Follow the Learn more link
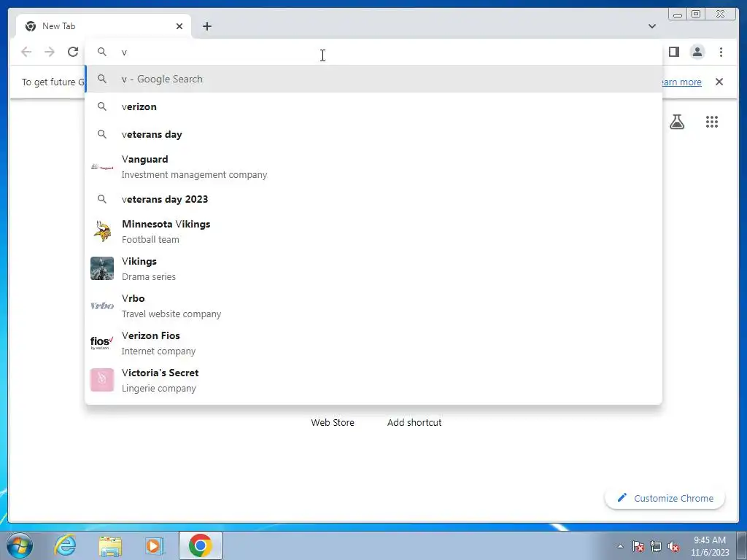The width and height of the screenshot is (747, 560). click(682, 82)
